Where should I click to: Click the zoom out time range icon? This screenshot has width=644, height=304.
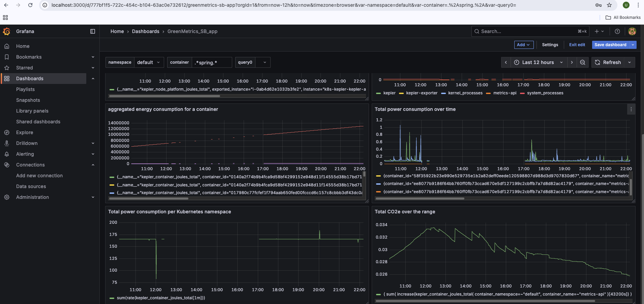click(x=582, y=62)
